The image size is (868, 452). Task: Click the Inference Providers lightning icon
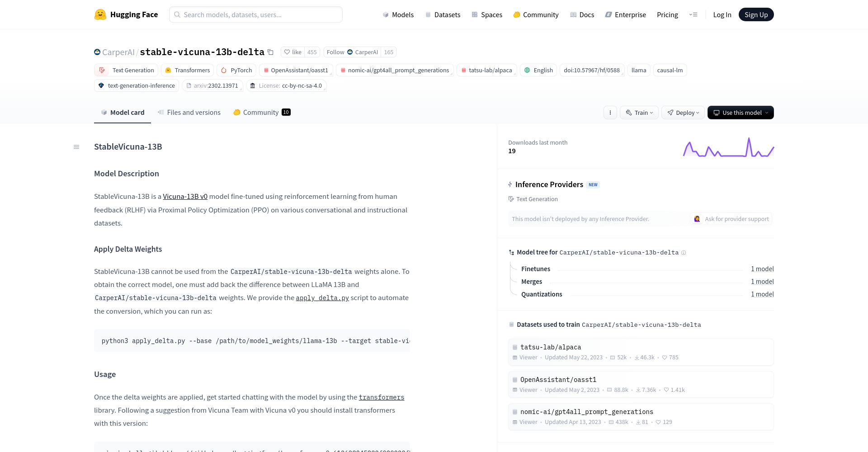510,184
